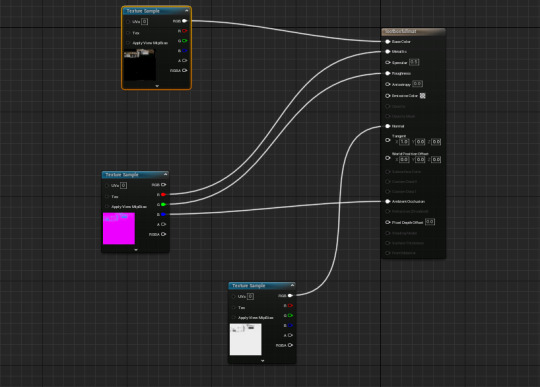
Task: Click the Roughness input pin
Action: point(388,73)
